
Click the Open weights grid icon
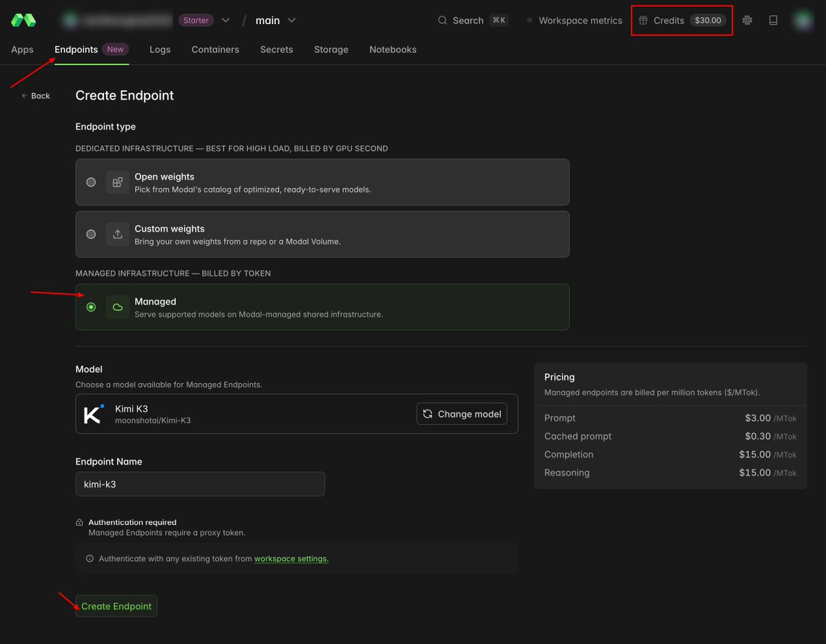pyautogui.click(x=118, y=183)
